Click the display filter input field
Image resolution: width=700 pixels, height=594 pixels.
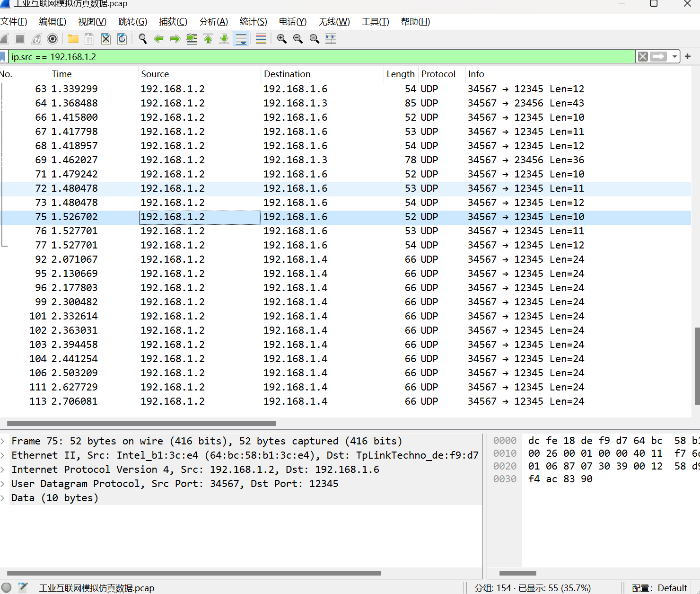[x=322, y=57]
